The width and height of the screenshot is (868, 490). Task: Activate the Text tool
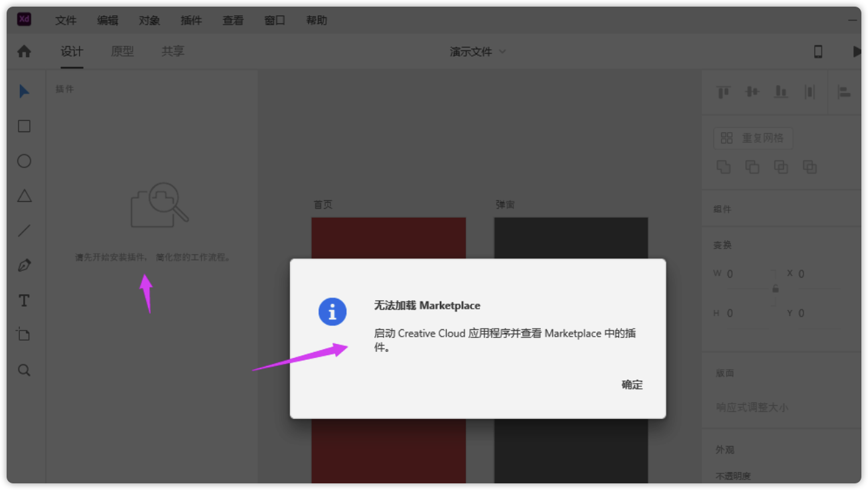(x=24, y=301)
